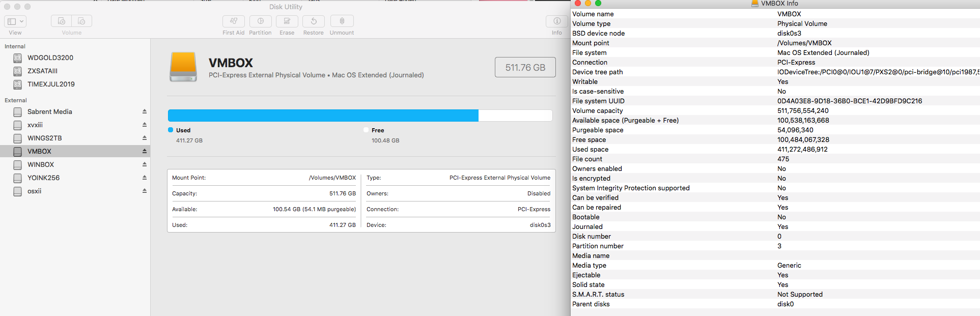Click BSD device node row label

(598, 33)
